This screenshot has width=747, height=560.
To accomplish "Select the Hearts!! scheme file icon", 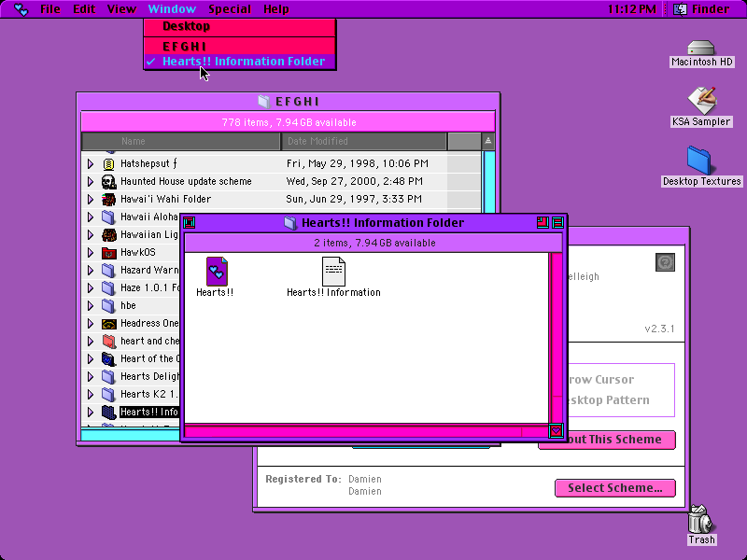I will (x=217, y=272).
